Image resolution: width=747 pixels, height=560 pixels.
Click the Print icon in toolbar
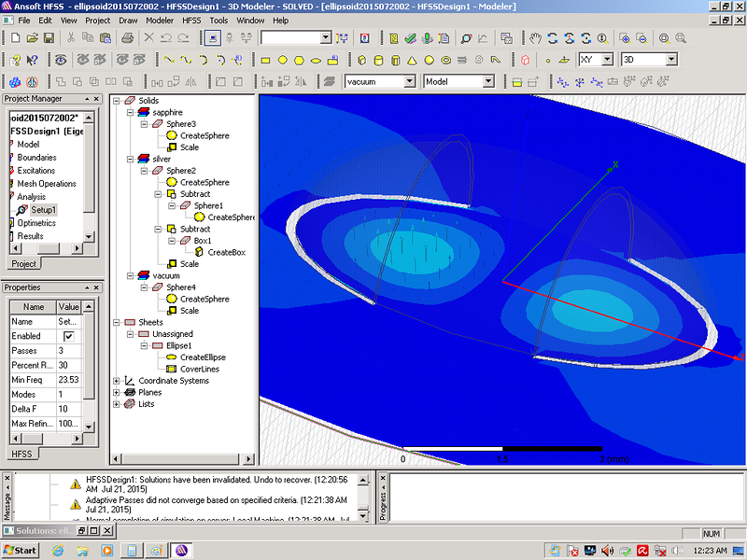[127, 38]
